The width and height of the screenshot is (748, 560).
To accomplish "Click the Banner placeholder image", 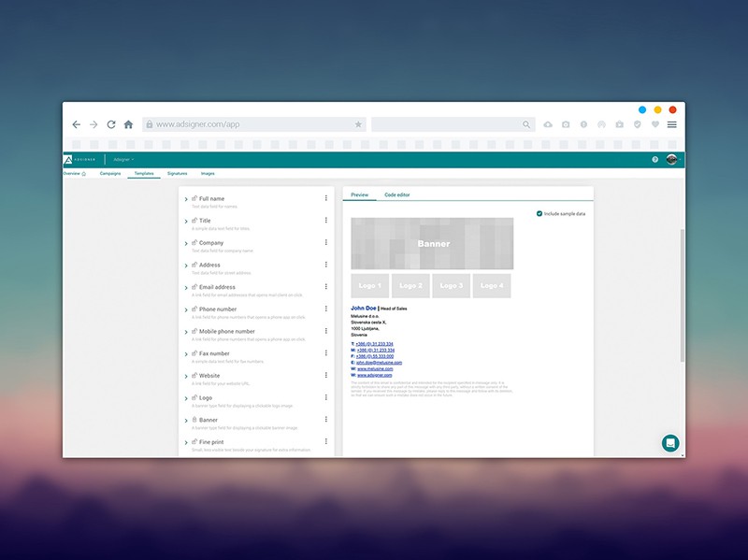I will click(432, 244).
